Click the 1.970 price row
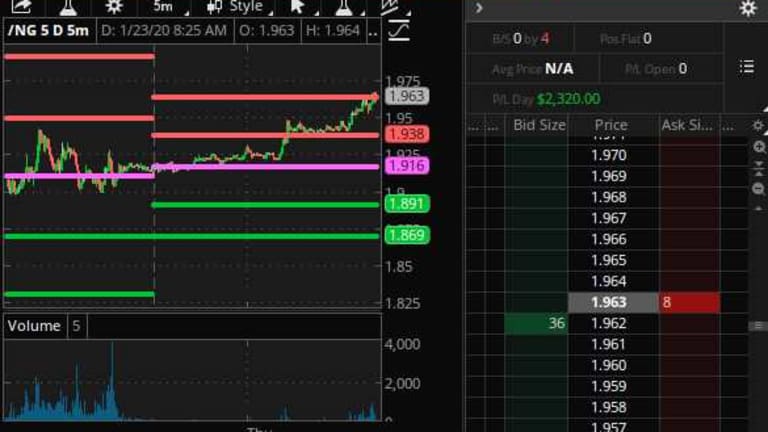This screenshot has height=432, width=768. 608,156
